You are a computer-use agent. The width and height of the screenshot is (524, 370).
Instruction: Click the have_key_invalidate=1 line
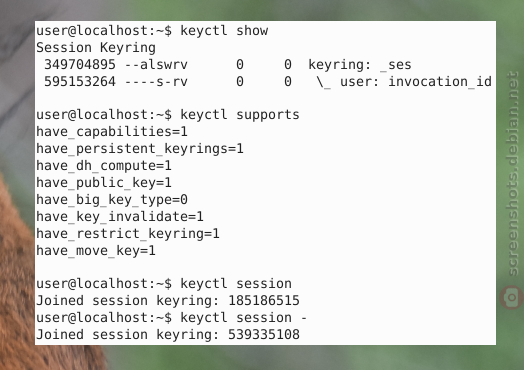click(x=120, y=216)
